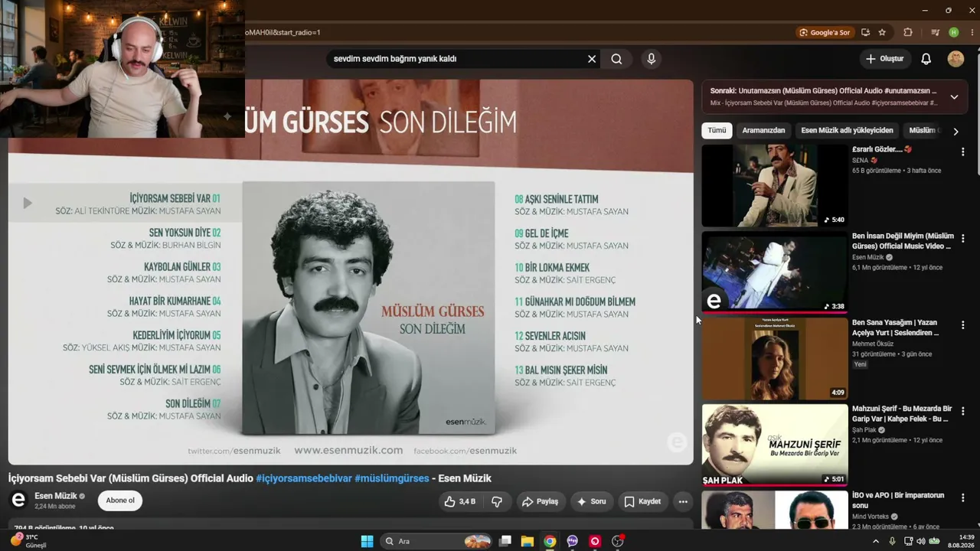Open the Chrome extensions puzzle icon
Image resolution: width=980 pixels, height=551 pixels.
point(908,32)
